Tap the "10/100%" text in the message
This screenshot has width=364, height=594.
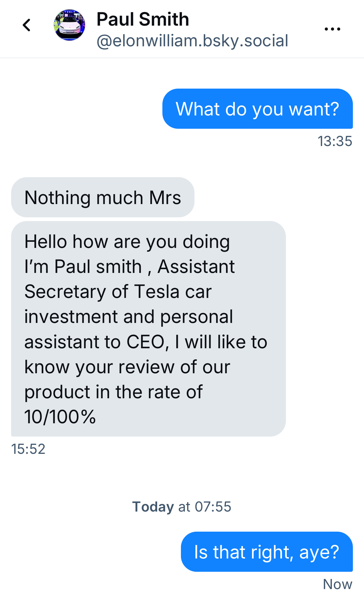point(60,417)
